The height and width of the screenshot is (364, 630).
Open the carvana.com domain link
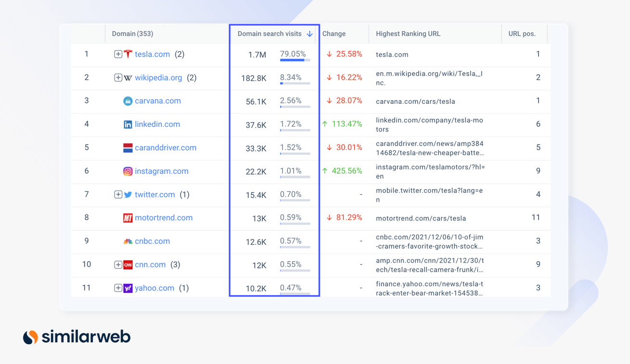pyautogui.click(x=158, y=100)
